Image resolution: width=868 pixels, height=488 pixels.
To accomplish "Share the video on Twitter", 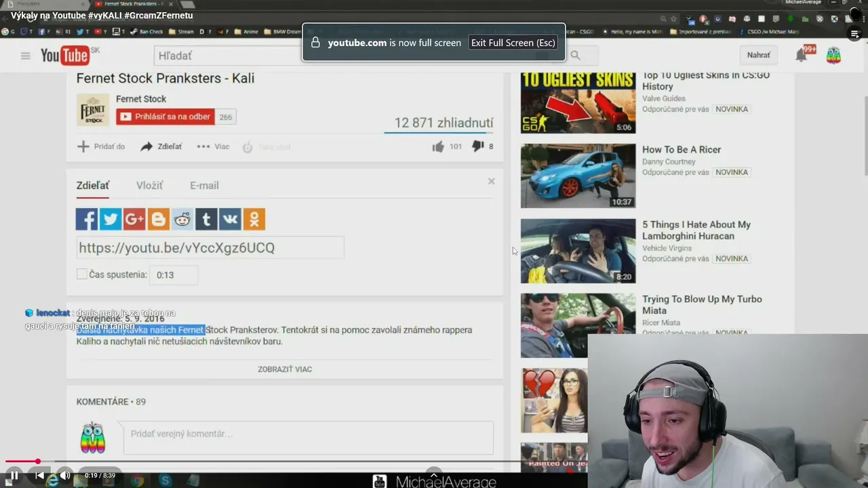I will coord(111,219).
